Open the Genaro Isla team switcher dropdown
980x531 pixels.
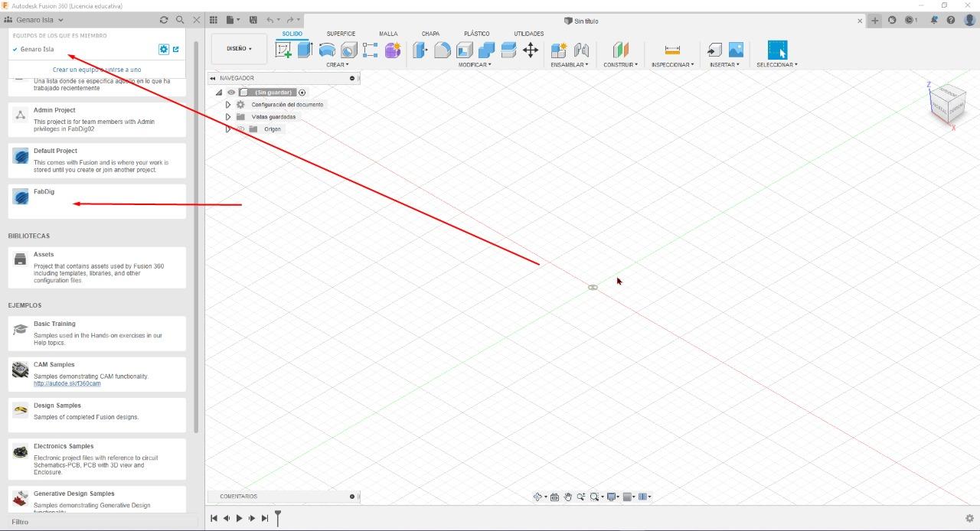click(x=38, y=20)
